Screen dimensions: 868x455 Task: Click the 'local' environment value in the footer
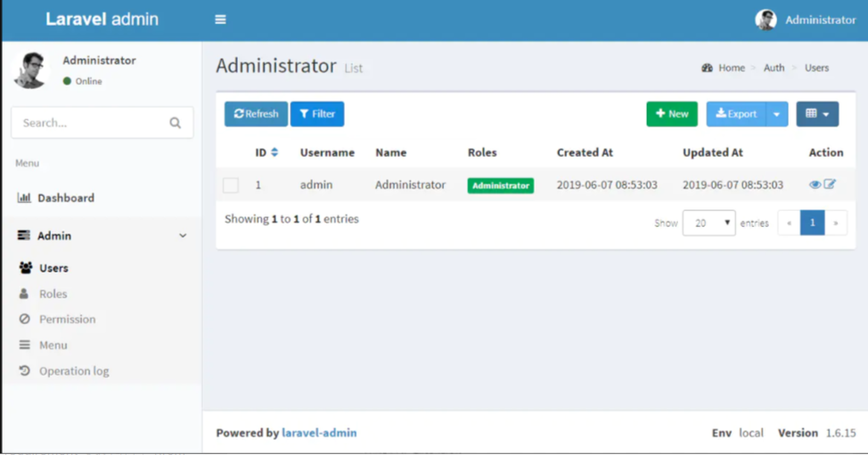750,433
